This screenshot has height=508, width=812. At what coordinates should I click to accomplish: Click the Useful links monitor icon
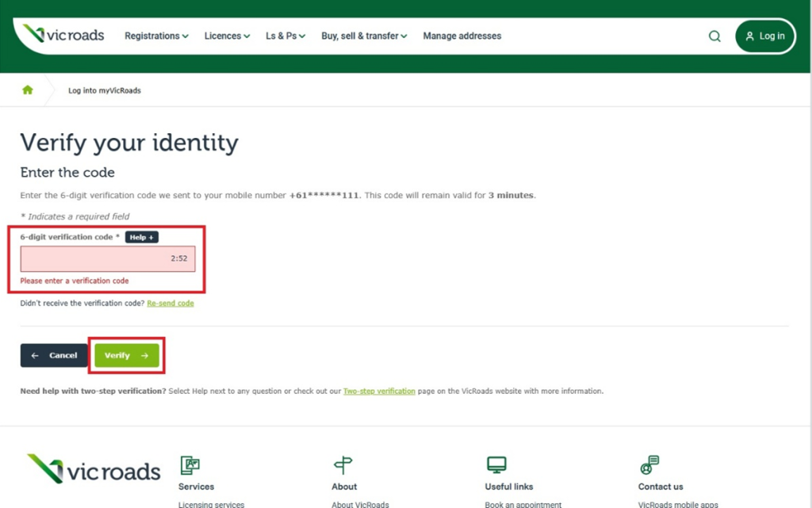(496, 463)
